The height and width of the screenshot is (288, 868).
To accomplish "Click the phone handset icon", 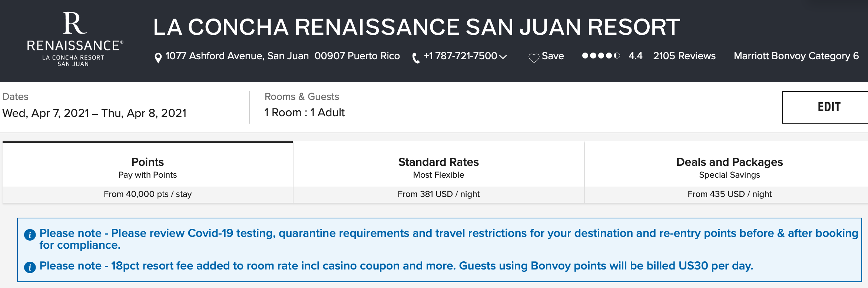I will click(416, 58).
